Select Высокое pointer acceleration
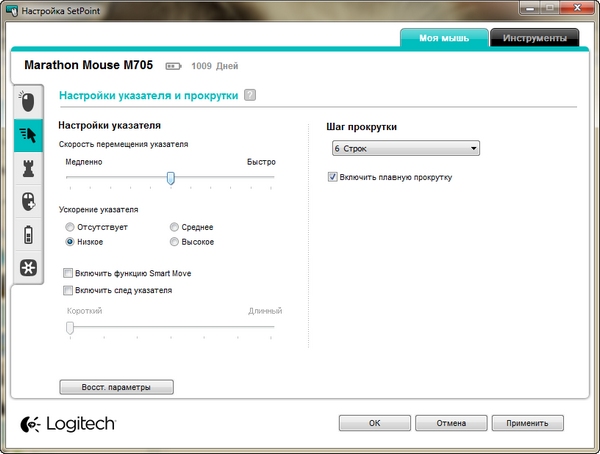Screen dimensions: 600x454 coord(175,241)
